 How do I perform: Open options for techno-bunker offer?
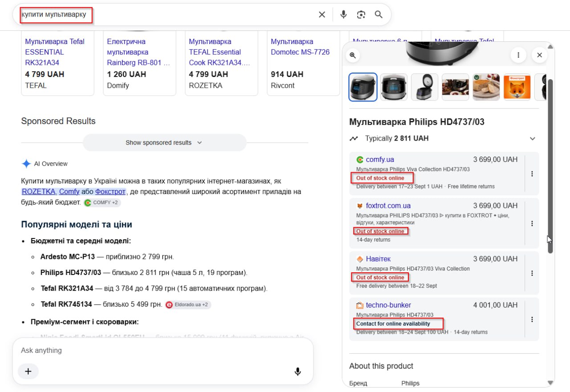(532, 319)
